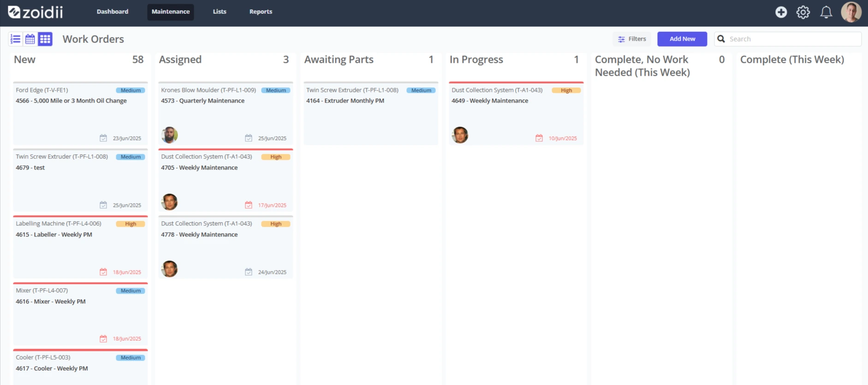Click Awaiting Parts column heading
This screenshot has width=868, height=385.
pos(339,60)
